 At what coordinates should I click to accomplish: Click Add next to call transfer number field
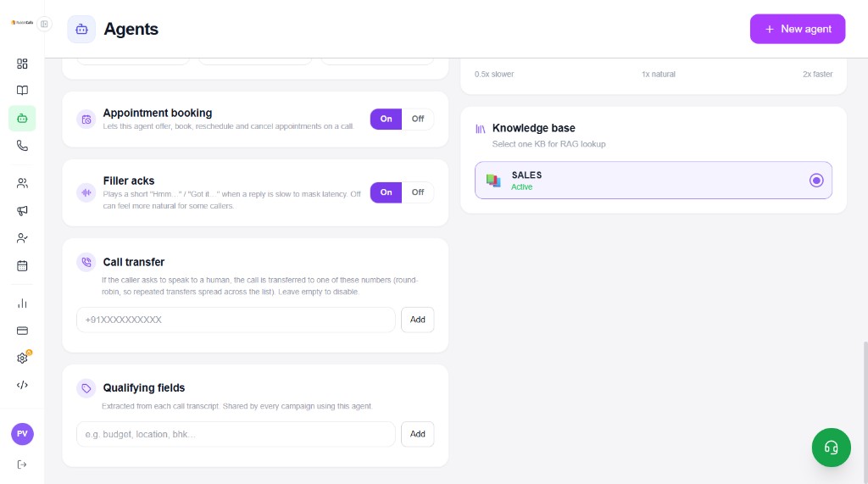pyautogui.click(x=417, y=320)
